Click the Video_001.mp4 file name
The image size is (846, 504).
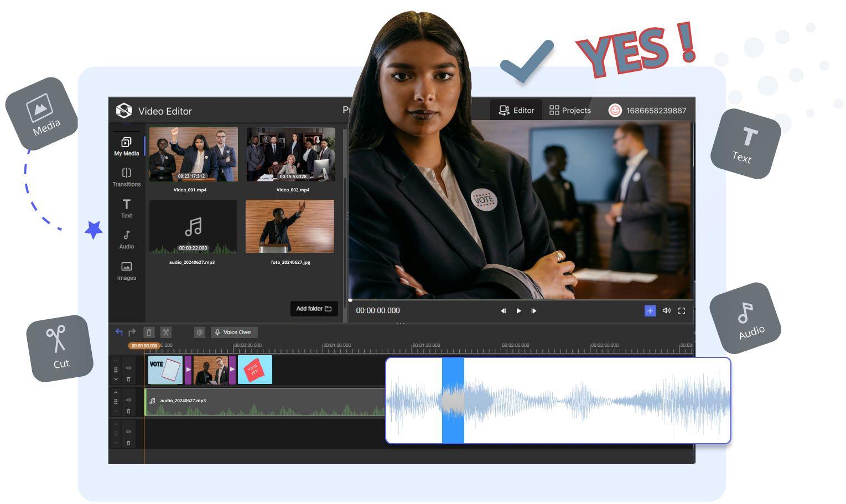click(x=190, y=190)
